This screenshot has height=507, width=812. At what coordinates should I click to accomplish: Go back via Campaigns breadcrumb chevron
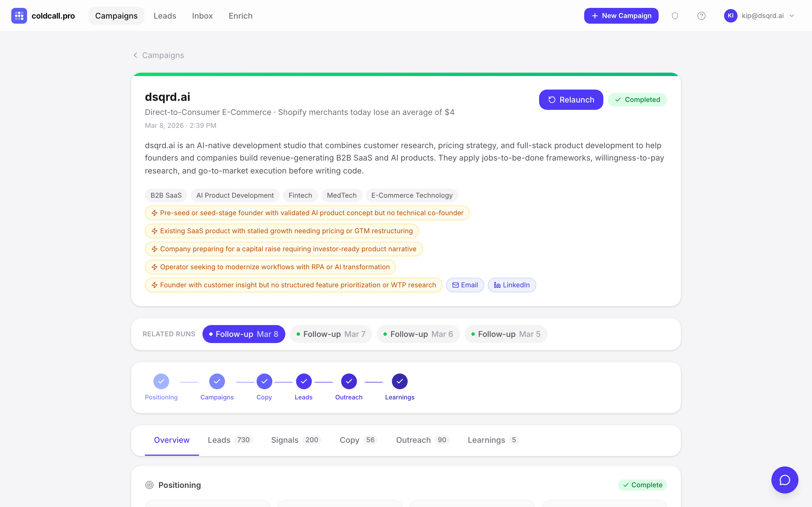pos(136,55)
